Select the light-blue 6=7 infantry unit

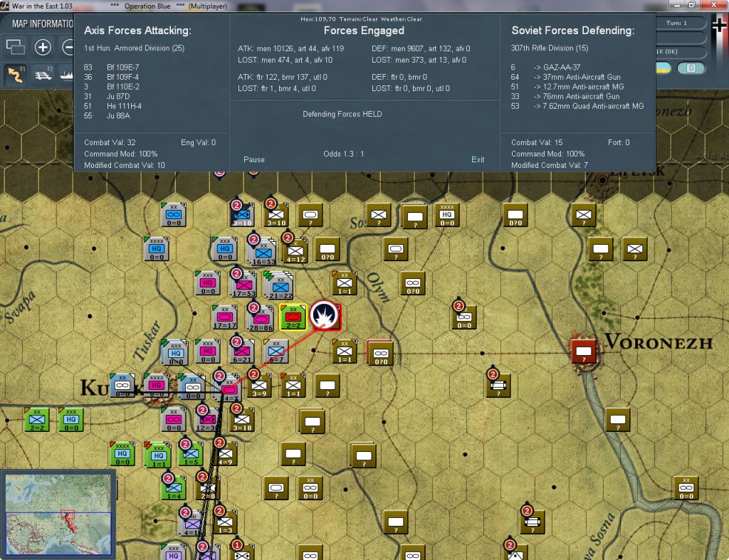[x=276, y=351]
